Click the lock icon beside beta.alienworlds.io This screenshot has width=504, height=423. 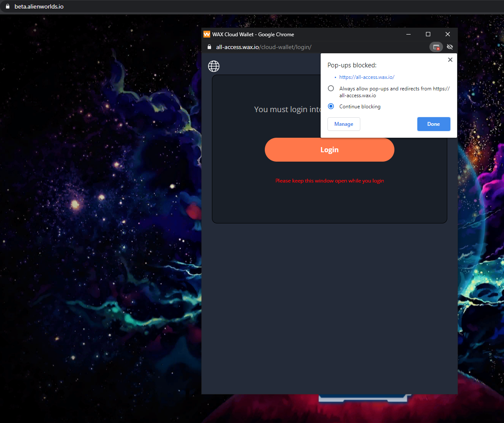[x=8, y=6]
